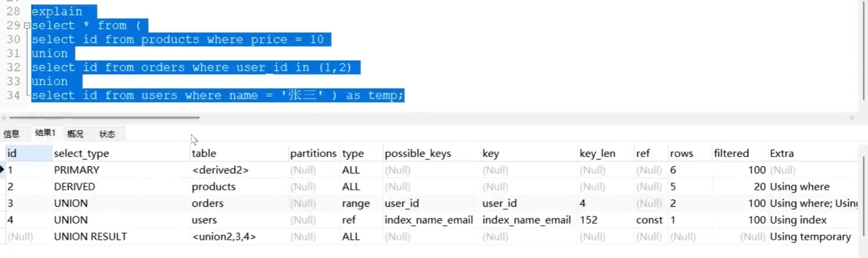
Task: Switch to the 概况 tab
Action: click(x=75, y=134)
